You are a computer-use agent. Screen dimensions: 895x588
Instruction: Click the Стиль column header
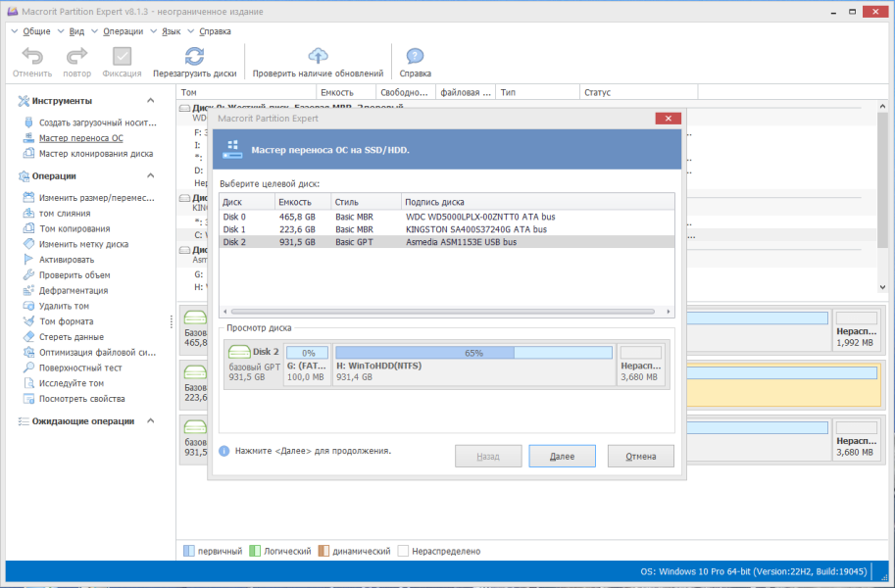click(367, 202)
